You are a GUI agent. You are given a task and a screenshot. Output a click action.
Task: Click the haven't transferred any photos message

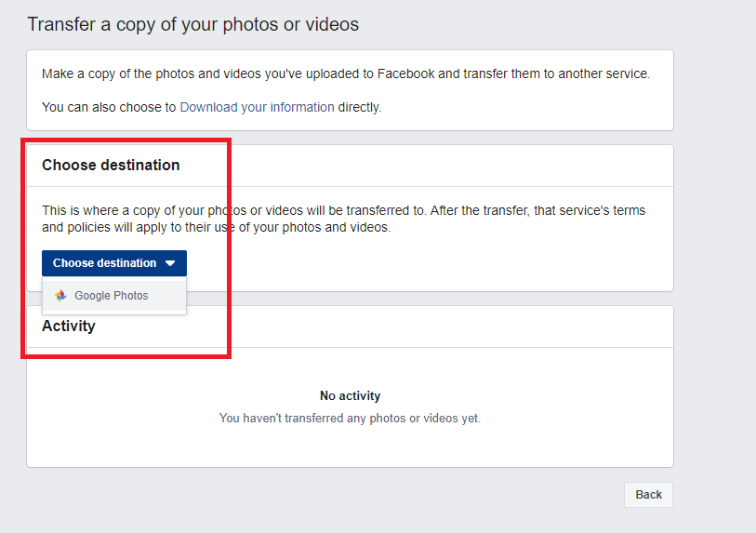point(350,419)
